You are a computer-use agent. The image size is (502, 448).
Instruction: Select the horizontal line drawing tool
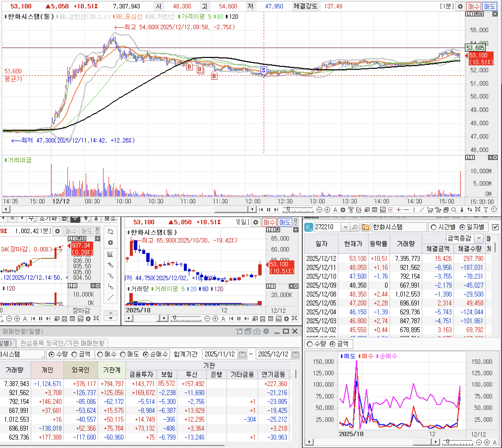(406, 210)
